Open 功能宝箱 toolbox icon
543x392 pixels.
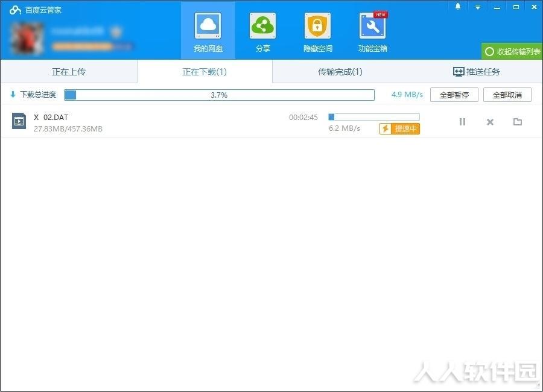[373, 26]
